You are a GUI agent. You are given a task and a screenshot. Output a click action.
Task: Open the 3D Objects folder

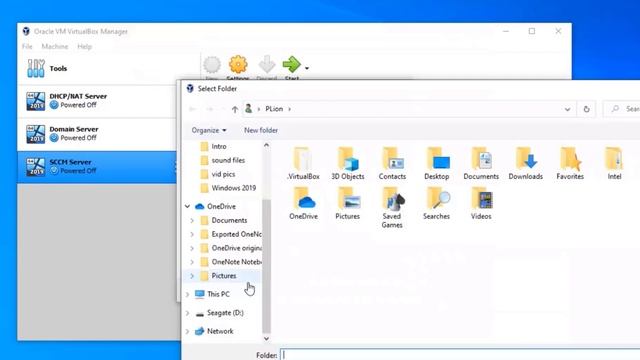tap(348, 163)
